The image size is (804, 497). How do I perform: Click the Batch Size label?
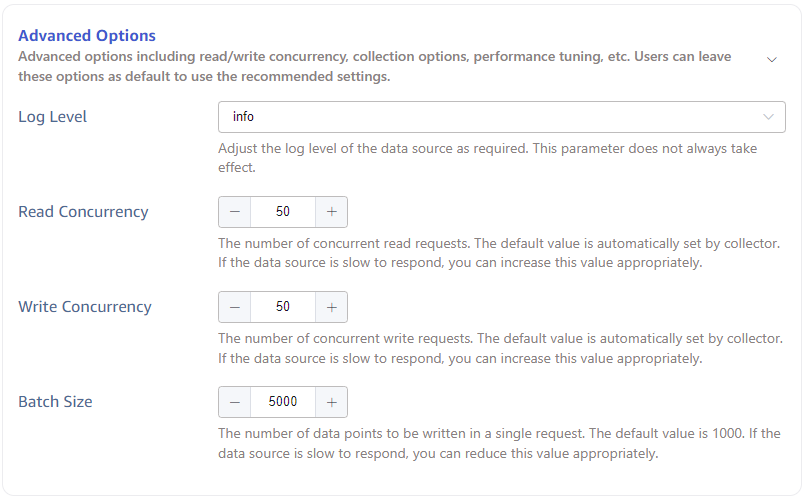55,402
